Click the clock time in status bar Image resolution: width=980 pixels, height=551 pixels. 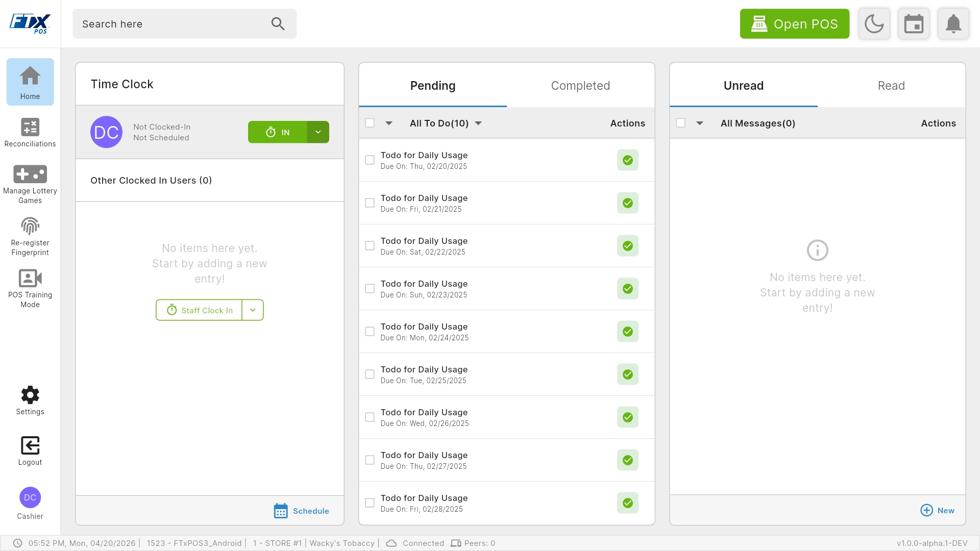pyautogui.click(x=82, y=543)
